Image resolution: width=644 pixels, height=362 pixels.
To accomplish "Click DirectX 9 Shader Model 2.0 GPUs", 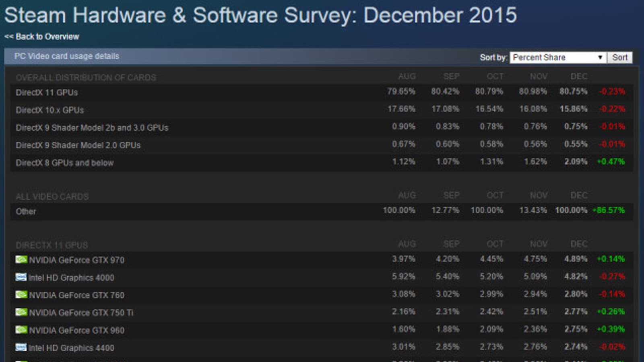I will (78, 145).
